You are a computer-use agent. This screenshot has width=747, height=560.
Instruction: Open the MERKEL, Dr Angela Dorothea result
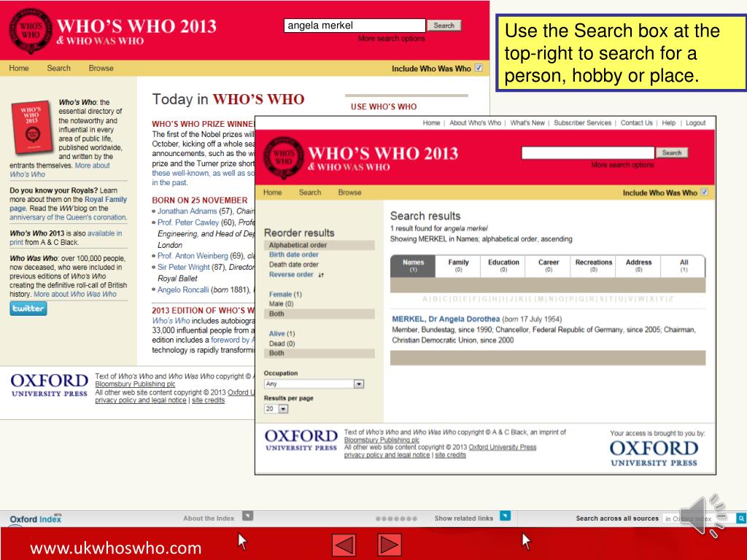click(446, 319)
